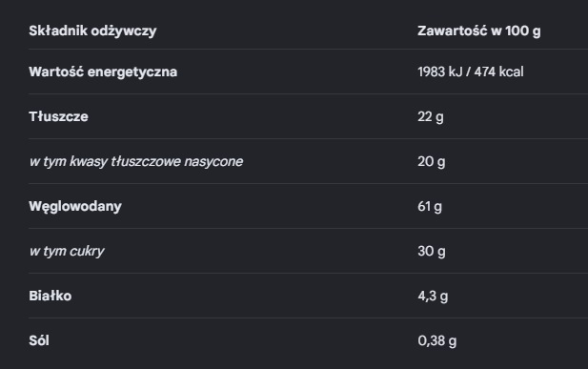Click the '20 g' saturated fat value

[432, 162]
